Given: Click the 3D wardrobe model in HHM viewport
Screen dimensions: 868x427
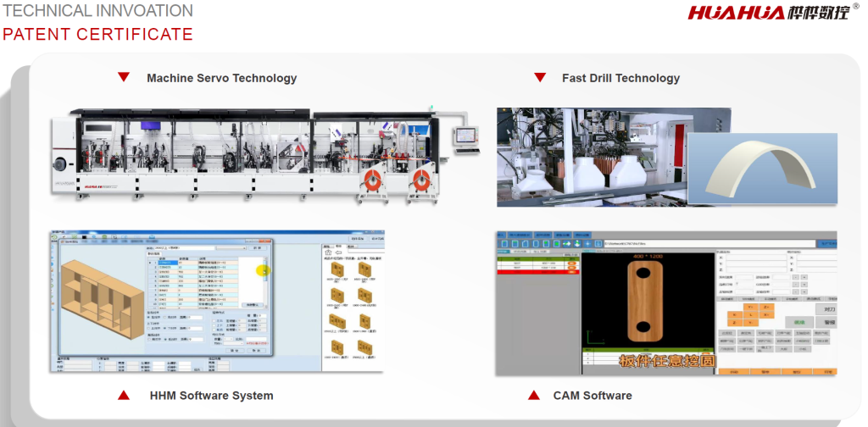Looking at the screenshot, I should coord(100,297).
